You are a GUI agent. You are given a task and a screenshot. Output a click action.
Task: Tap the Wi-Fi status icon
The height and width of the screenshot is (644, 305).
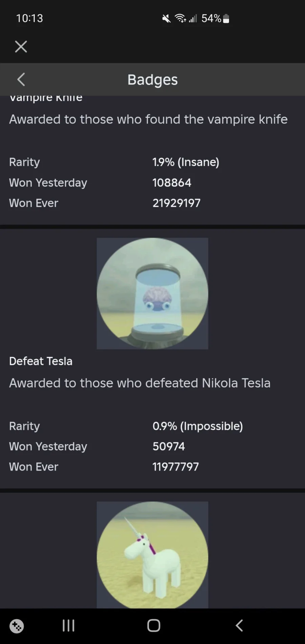[x=180, y=18]
